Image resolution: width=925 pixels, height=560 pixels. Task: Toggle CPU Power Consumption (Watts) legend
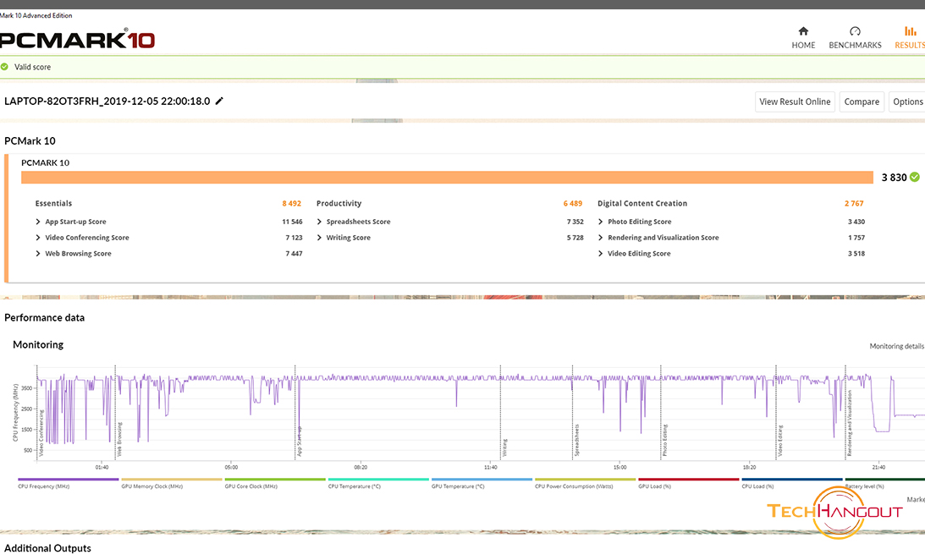(585, 483)
